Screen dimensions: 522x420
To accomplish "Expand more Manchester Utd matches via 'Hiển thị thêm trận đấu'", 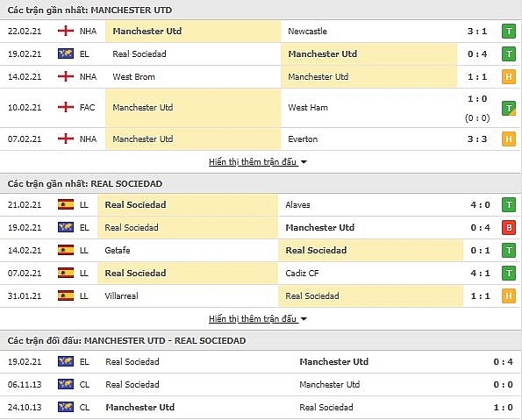I will click(x=253, y=162).
